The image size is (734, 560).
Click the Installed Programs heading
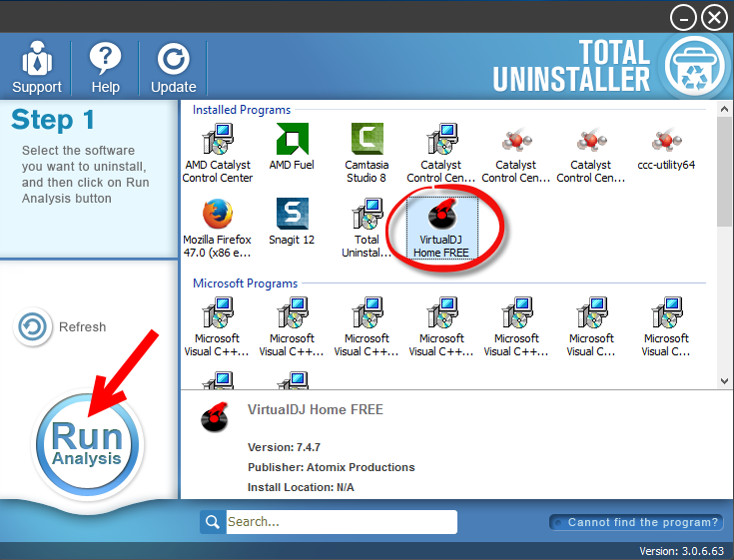point(242,110)
